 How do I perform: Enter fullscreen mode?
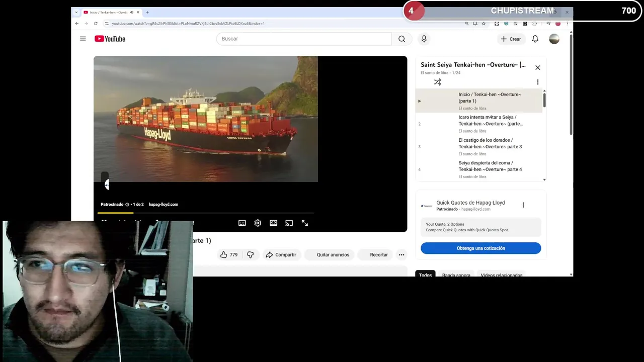(304, 223)
